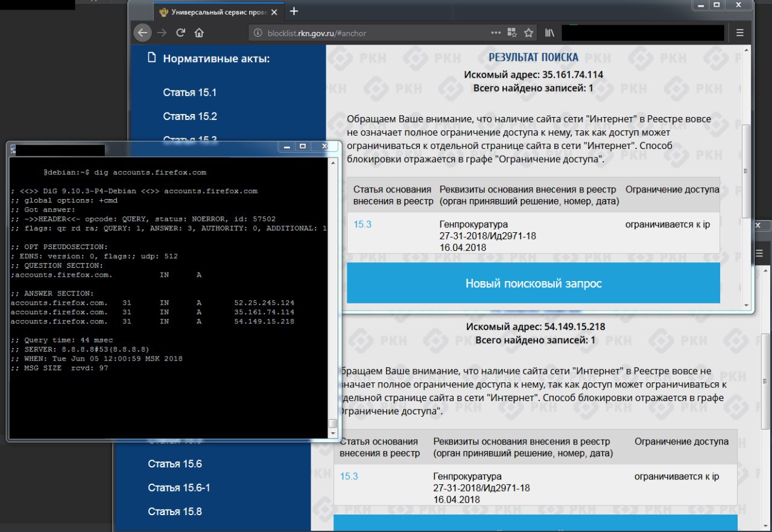The width and height of the screenshot is (772, 532).
Task: Reload the blocklist.rkn.gov.ru page
Action: pos(180,33)
